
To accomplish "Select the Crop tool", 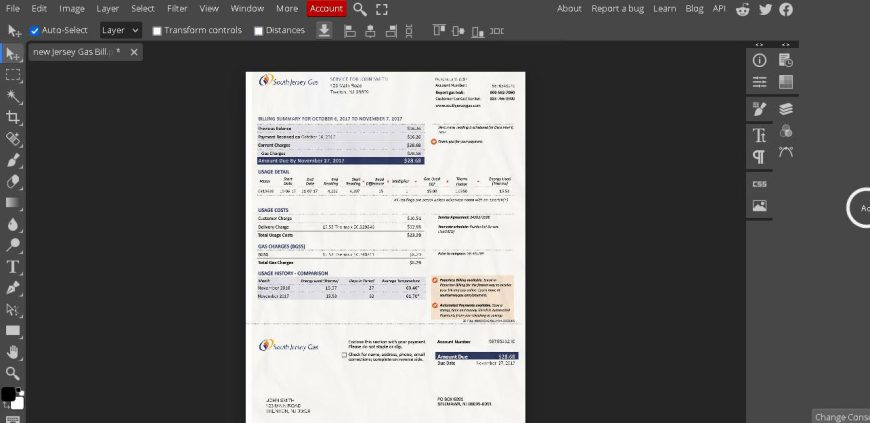I will [13, 118].
